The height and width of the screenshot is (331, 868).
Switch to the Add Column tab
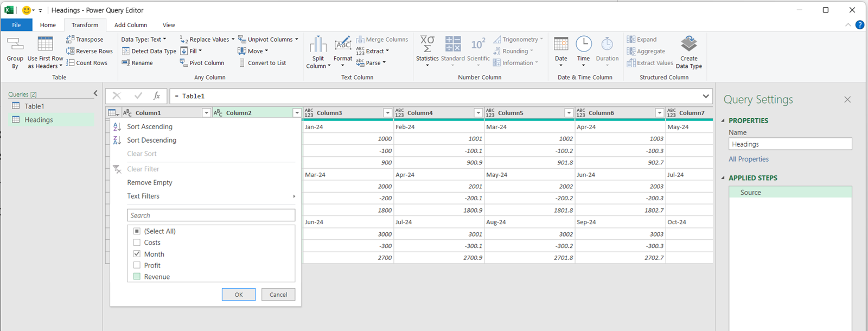[130, 25]
